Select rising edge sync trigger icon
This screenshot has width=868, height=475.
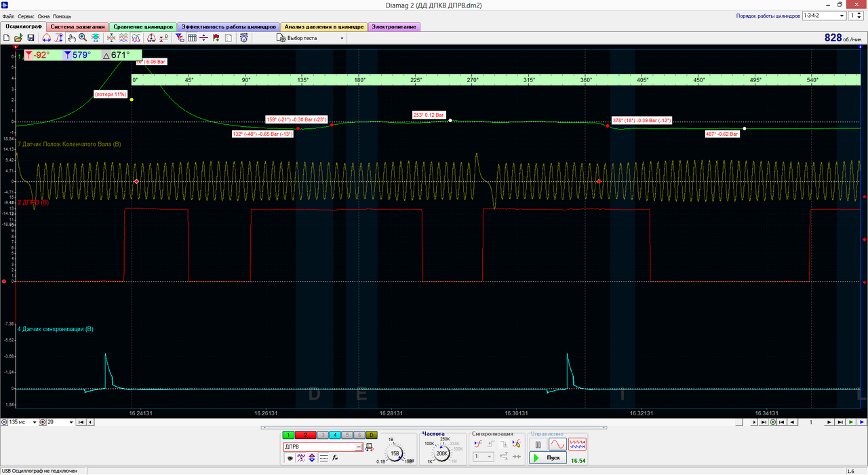(x=491, y=444)
